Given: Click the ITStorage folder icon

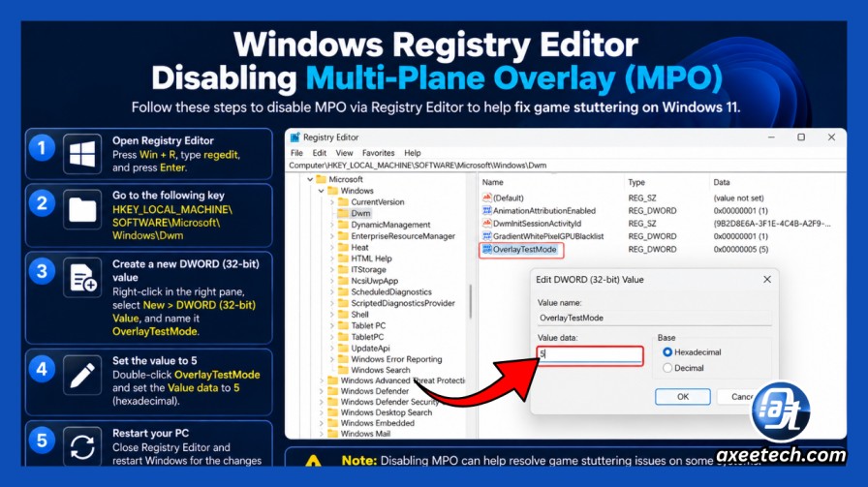Looking at the screenshot, I should click(x=343, y=269).
